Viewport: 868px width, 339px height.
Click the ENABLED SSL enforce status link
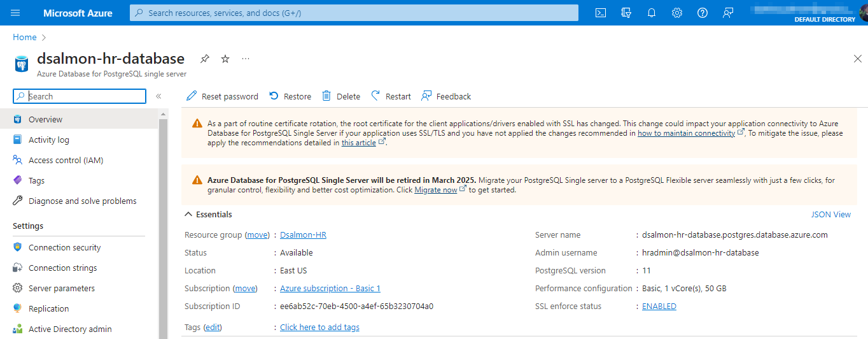point(659,307)
